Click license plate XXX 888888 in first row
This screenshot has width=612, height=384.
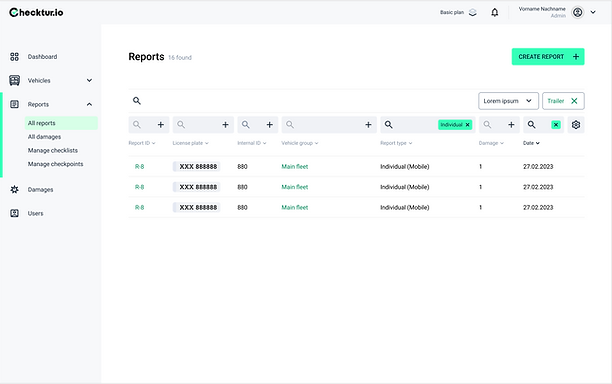click(196, 167)
